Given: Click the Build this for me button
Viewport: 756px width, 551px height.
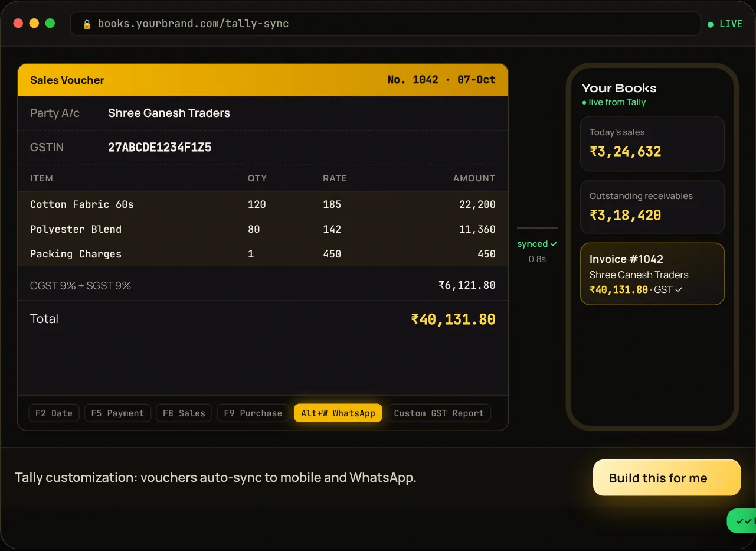Looking at the screenshot, I should click(x=667, y=478).
